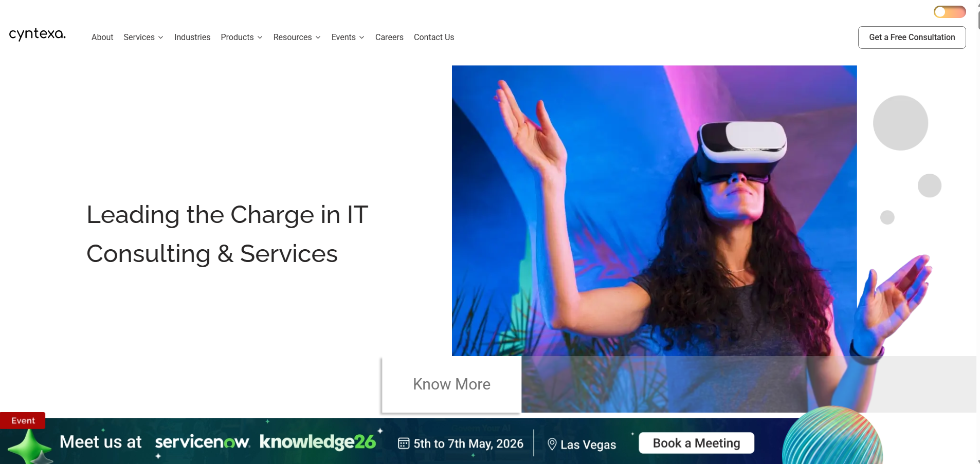Open the Careers page
This screenshot has height=464, width=980.
pyautogui.click(x=389, y=37)
